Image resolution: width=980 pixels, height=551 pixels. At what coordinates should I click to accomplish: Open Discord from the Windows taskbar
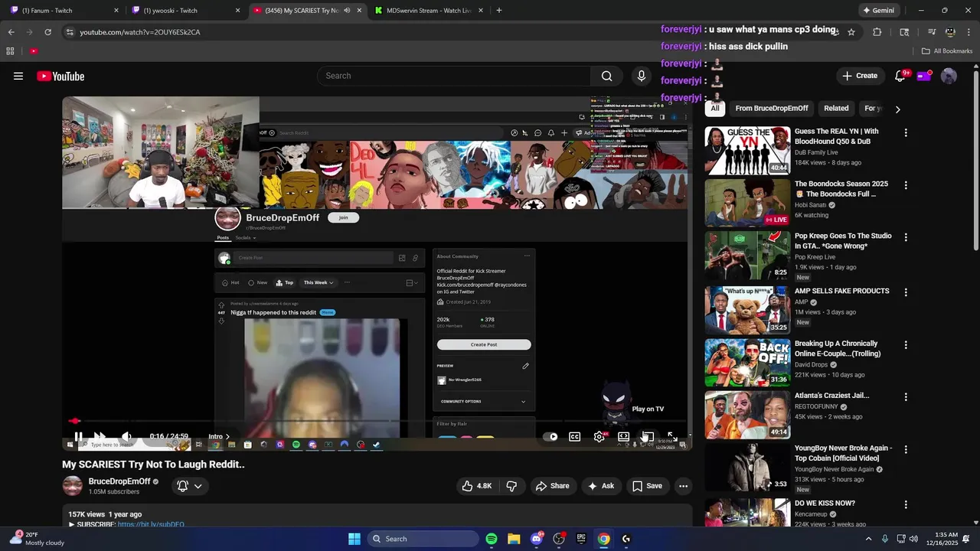(536, 539)
